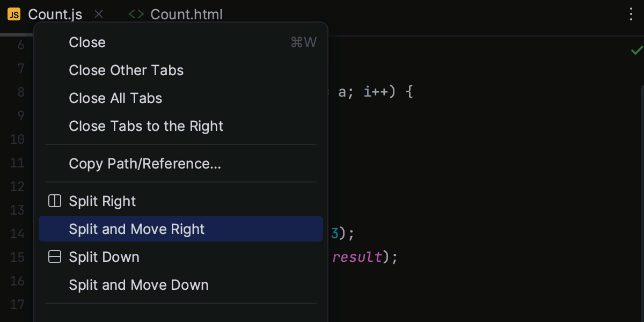This screenshot has height=322, width=644.
Task: Switch to the Count.html tab
Action: pos(186,14)
